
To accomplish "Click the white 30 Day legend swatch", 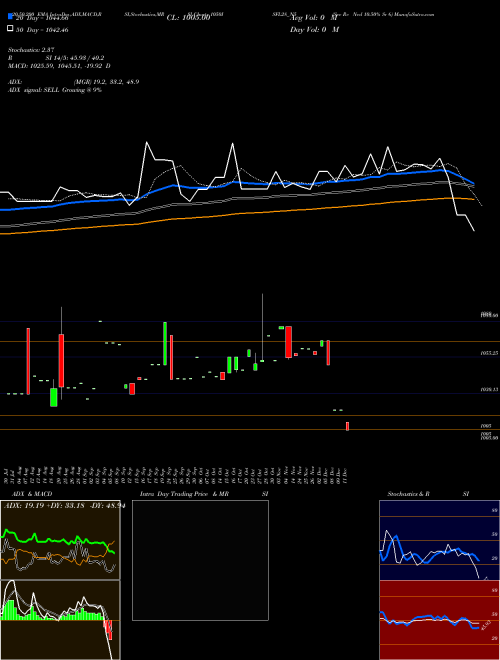I will tap(11, 29).
